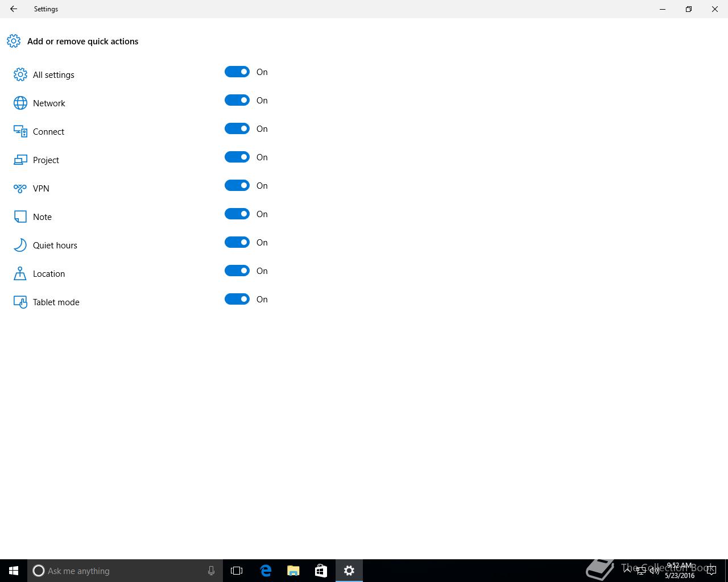The height and width of the screenshot is (582, 728).
Task: Click the Project screen icon
Action: click(20, 160)
